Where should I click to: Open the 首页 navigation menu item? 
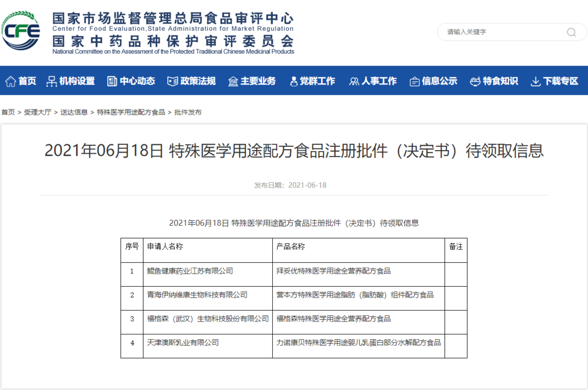[27, 81]
